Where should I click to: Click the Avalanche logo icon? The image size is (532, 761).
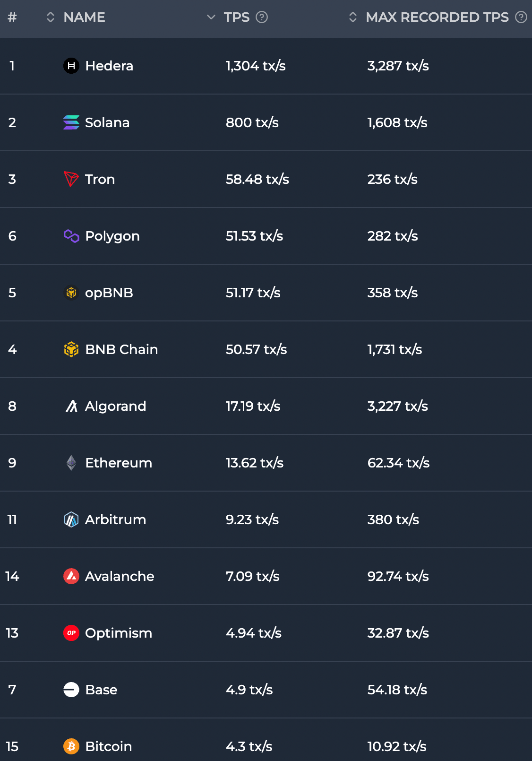point(71,576)
